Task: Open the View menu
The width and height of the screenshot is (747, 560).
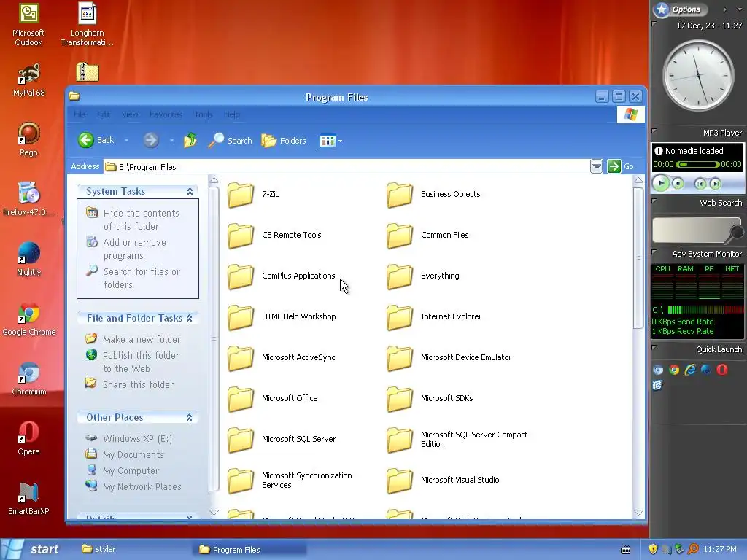Action: click(130, 114)
